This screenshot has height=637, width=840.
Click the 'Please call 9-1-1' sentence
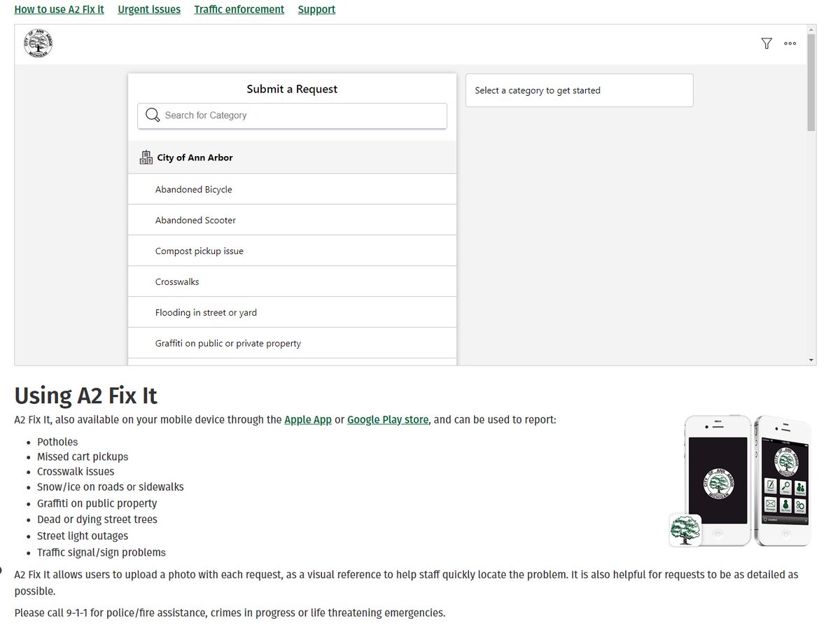[230, 612]
